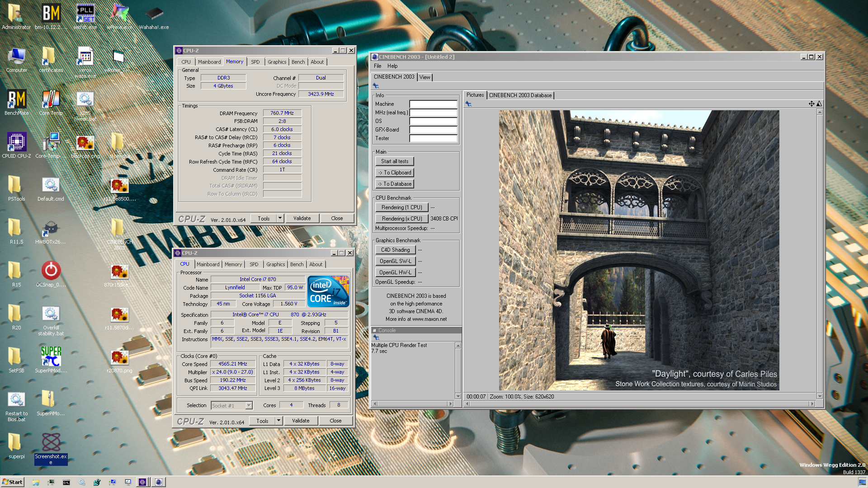Run the OpenGL SW-L benchmark

pos(395,261)
